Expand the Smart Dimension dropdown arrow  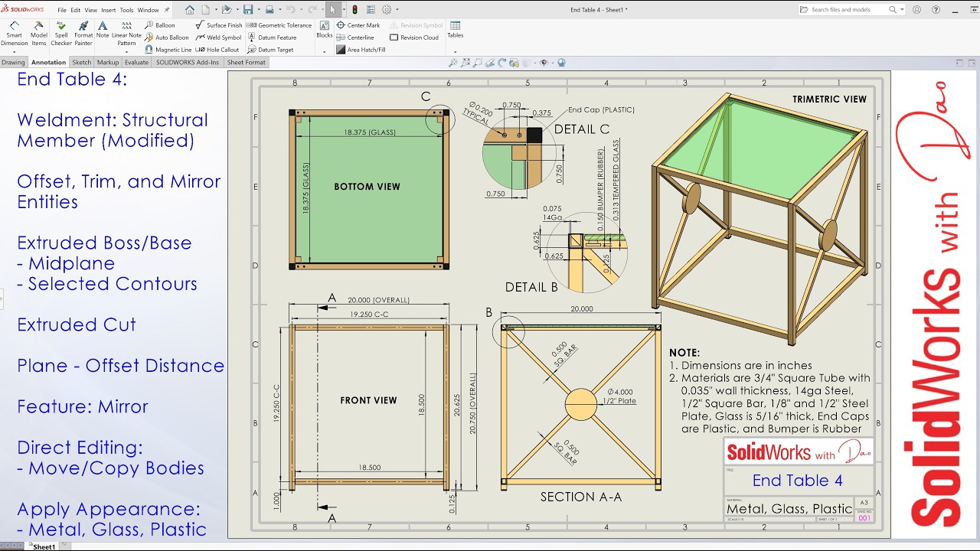pos(14,52)
